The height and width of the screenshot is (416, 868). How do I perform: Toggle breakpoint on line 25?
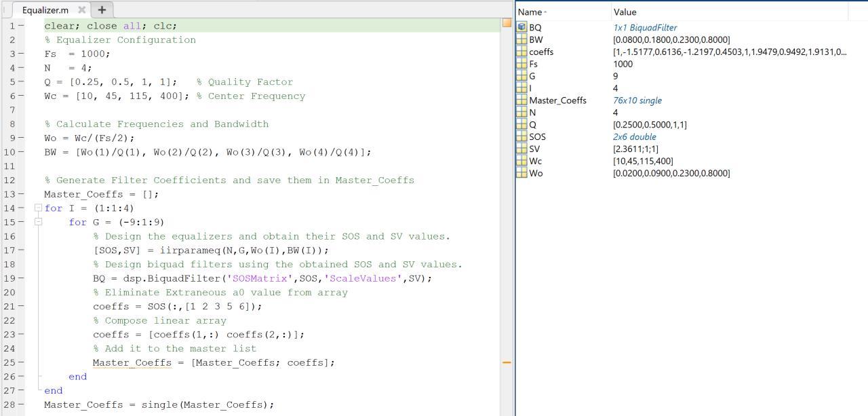pos(21,362)
